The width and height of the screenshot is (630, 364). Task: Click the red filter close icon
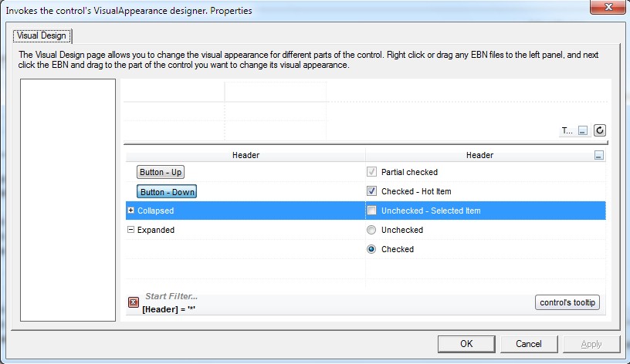134,302
